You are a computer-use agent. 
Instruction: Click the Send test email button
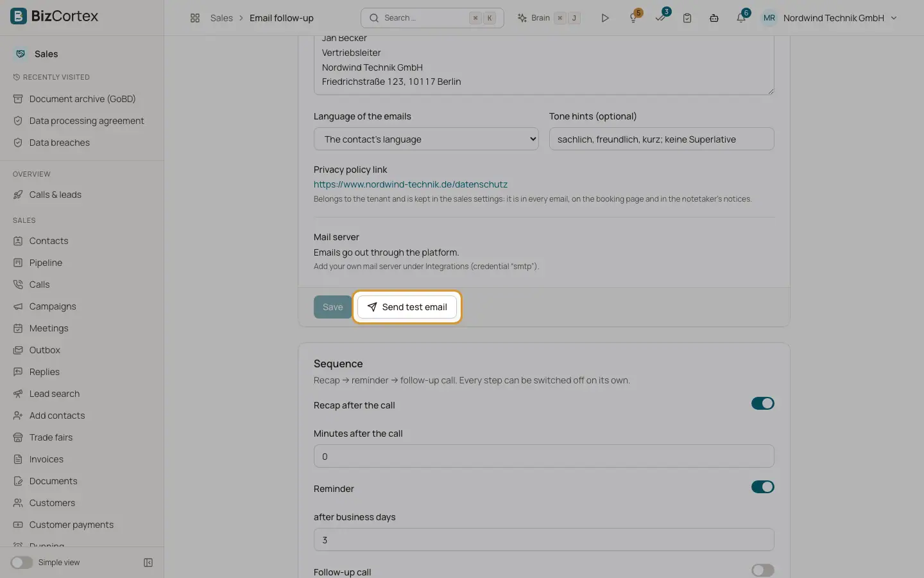coord(407,307)
